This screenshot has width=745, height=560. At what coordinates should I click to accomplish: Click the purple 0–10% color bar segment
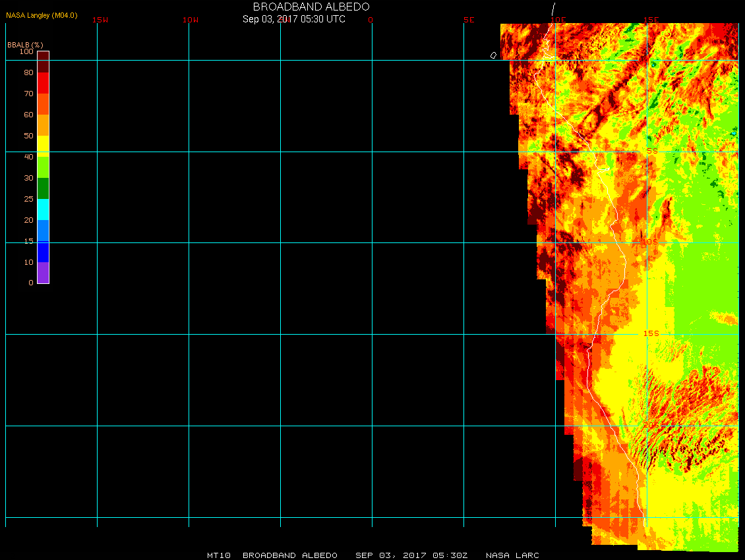pos(43,273)
